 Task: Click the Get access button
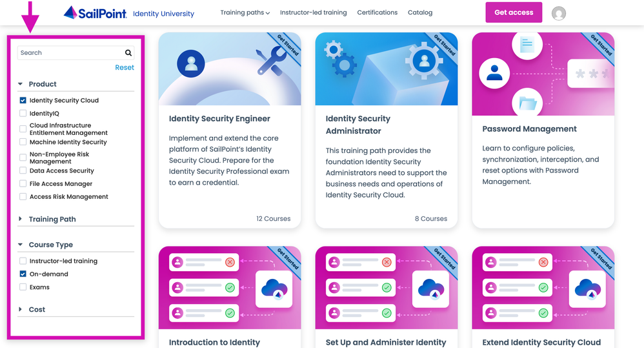click(514, 12)
